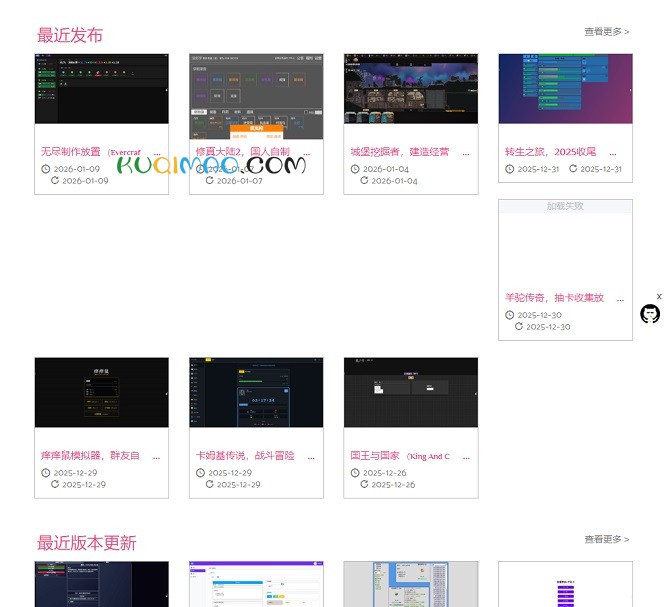This screenshot has width=666, height=607.
Task: Click update date 2025-12-26 on 国王与国家 card
Action: click(x=393, y=485)
